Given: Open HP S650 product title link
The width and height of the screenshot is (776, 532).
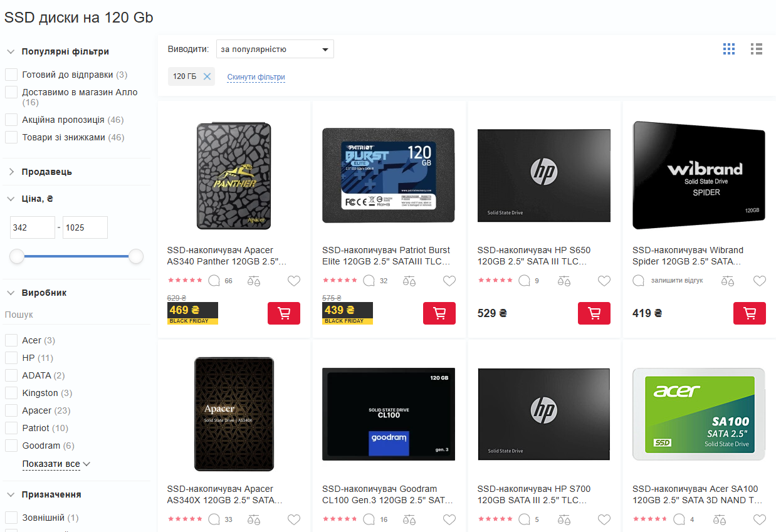Looking at the screenshot, I should 533,256.
